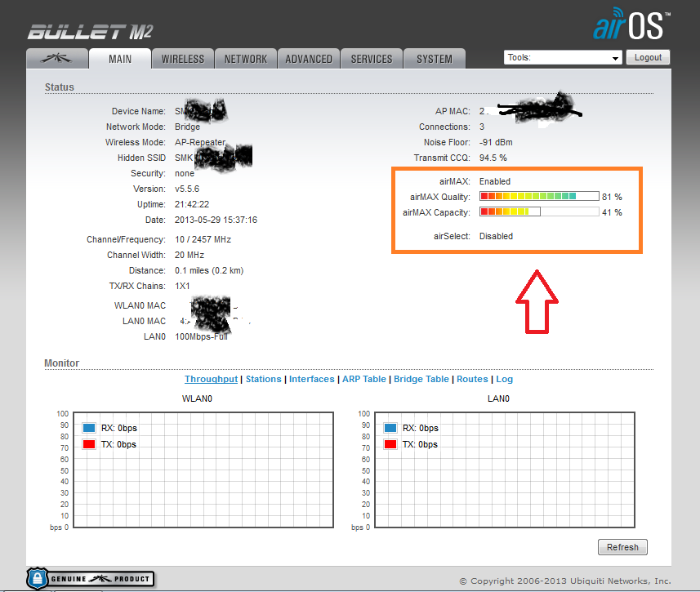Click the Refresh button
Screen dimensions: 700x592
(x=622, y=547)
